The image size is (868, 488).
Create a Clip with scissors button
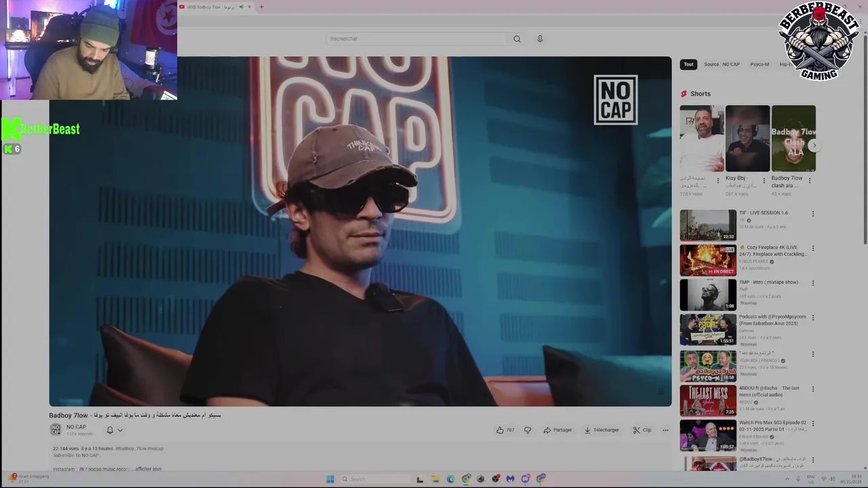point(642,430)
